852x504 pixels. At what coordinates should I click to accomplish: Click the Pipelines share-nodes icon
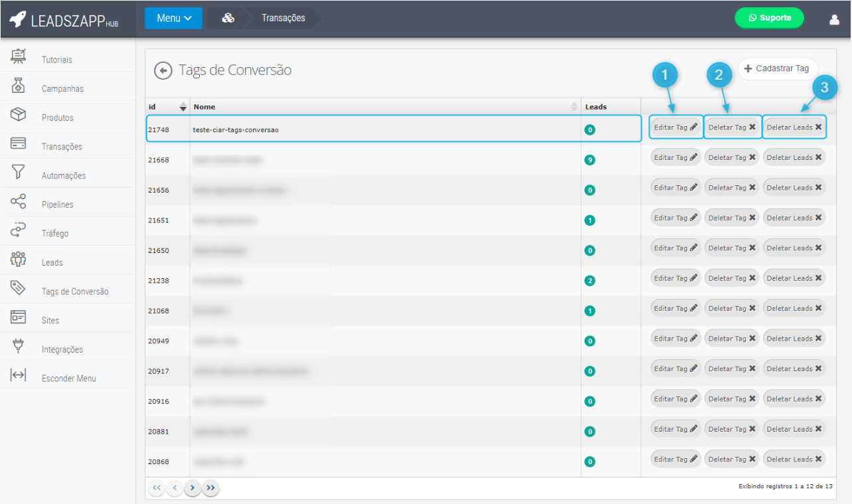pyautogui.click(x=18, y=202)
